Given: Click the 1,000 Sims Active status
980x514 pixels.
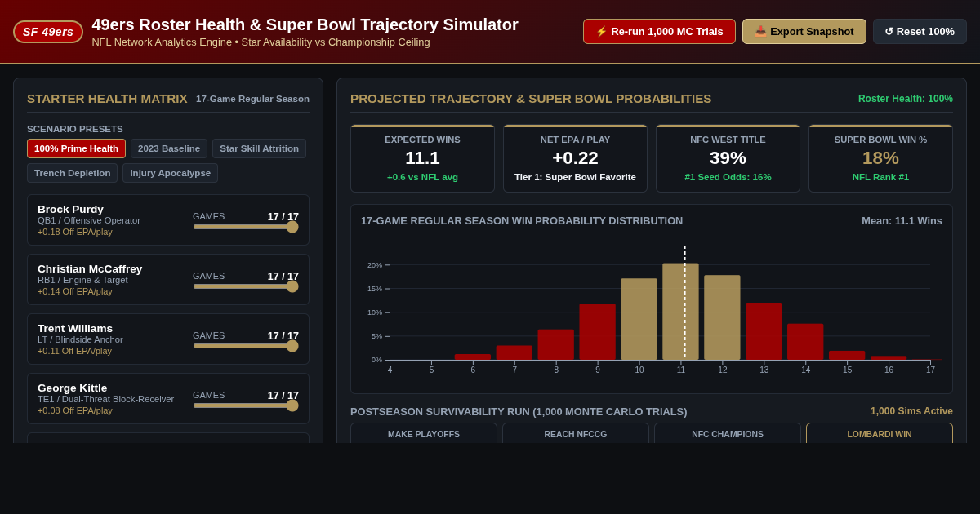Looking at the screenshot, I should pyautogui.click(x=911, y=411).
